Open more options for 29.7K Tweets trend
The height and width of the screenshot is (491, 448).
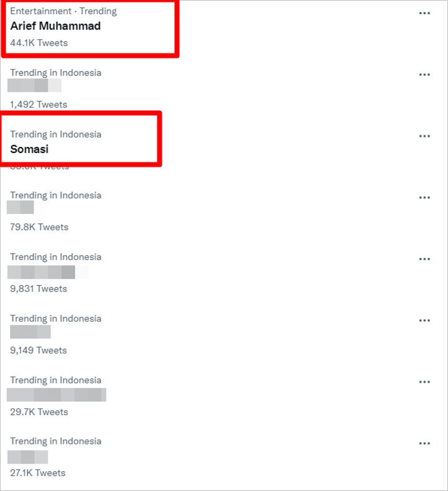click(x=424, y=381)
